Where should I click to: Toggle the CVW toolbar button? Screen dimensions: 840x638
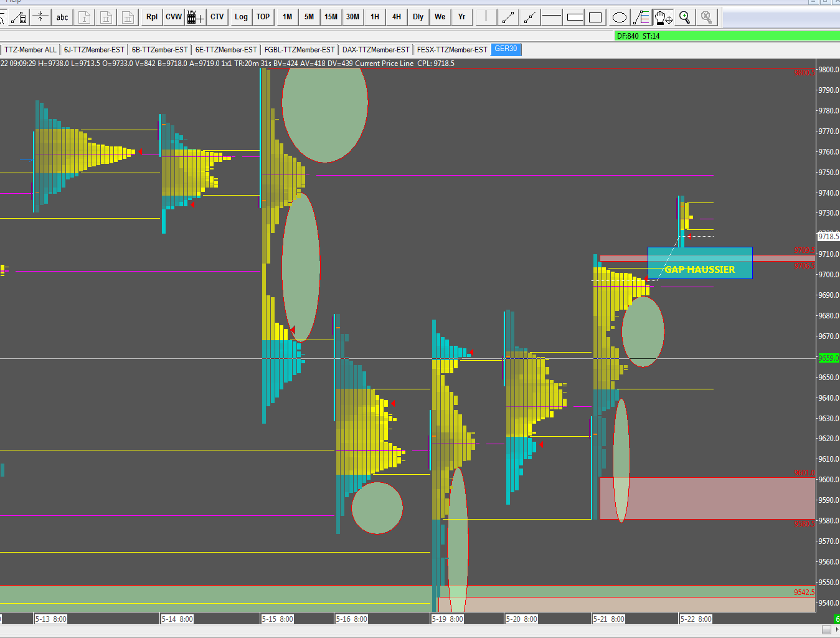[174, 17]
